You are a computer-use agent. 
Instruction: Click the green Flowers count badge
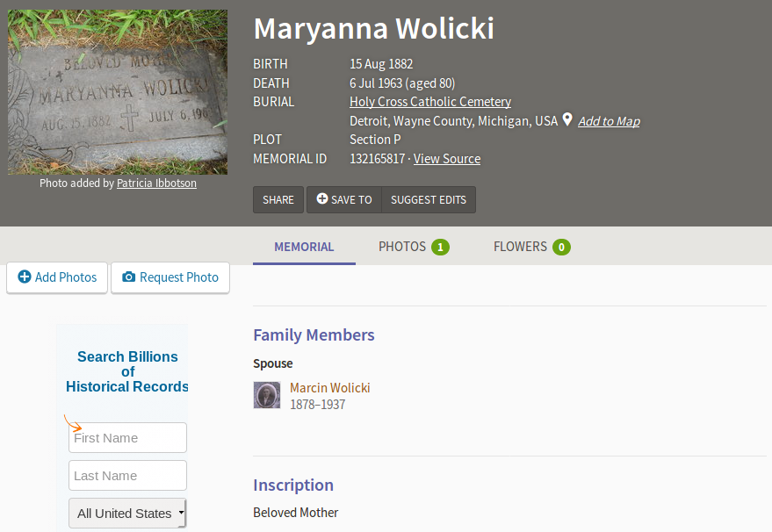pyautogui.click(x=561, y=248)
